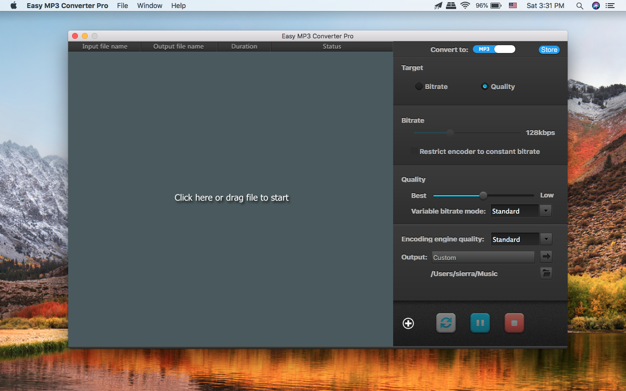Viewport: 626px width, 391px height.
Task: Select the Quality target radio button
Action: 484,86
